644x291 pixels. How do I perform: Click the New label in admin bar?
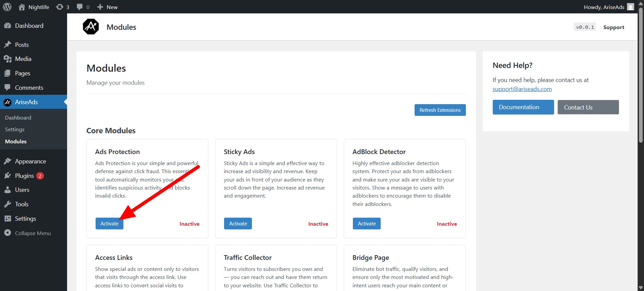coord(112,7)
